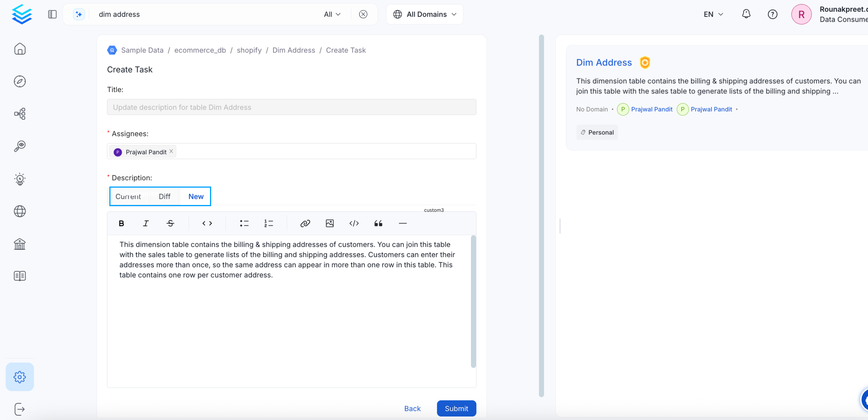Viewport: 868px width, 420px height.
Task: Toggle bold formatting in the description editor
Action: pyautogui.click(x=121, y=223)
